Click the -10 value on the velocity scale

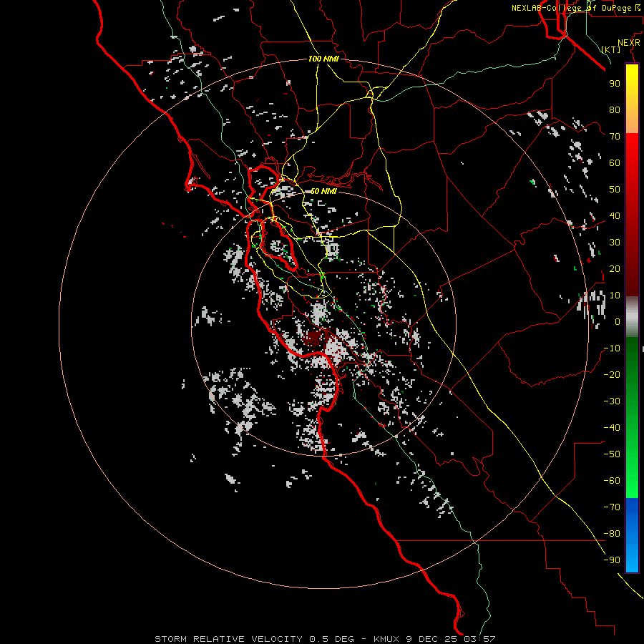coord(612,348)
